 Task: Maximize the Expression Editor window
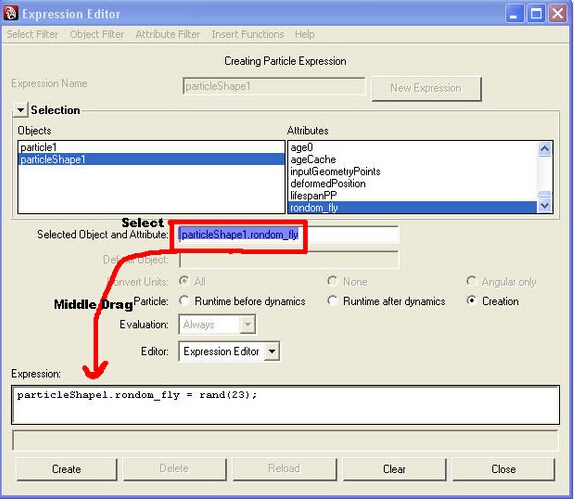(x=536, y=14)
